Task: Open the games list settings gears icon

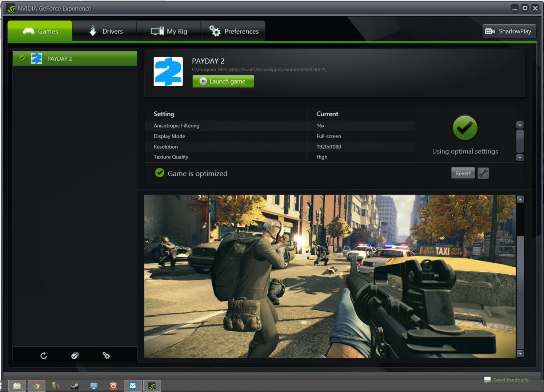Action: tap(106, 355)
